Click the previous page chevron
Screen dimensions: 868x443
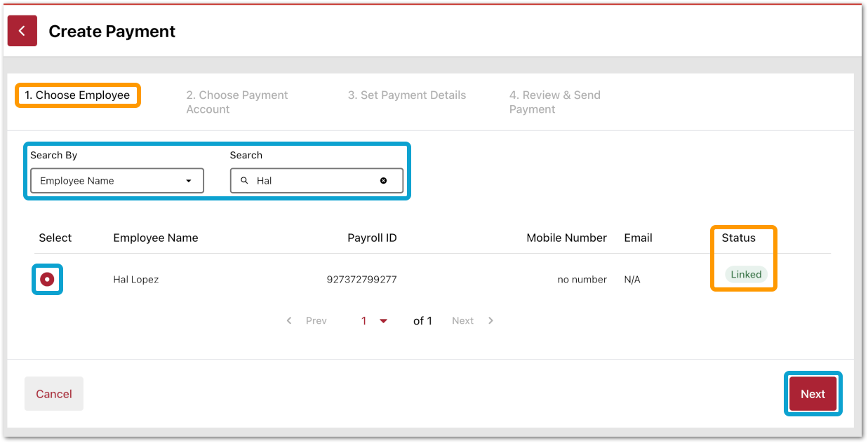[289, 321]
